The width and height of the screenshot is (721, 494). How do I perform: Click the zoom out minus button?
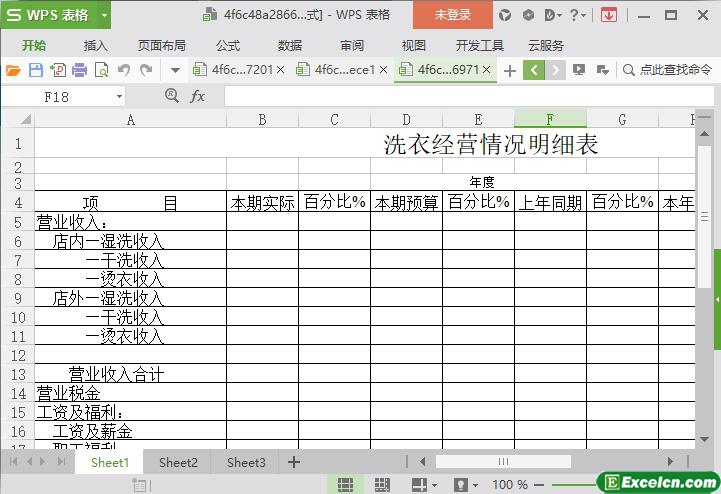539,485
